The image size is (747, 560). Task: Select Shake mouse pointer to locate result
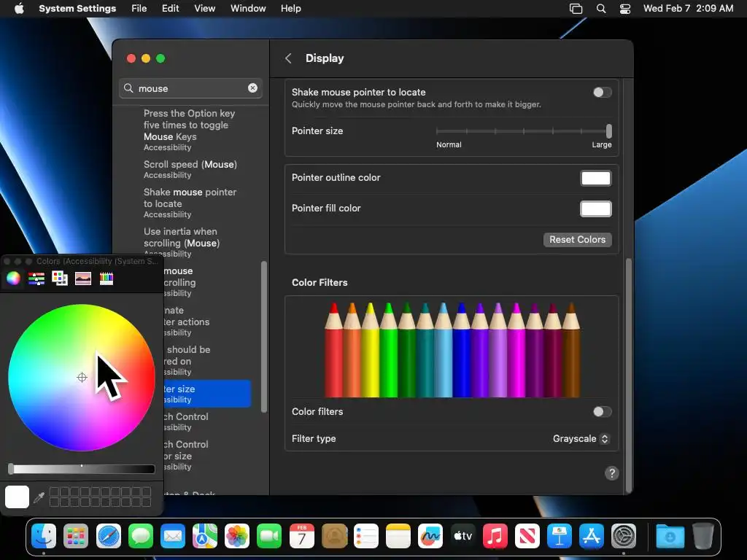tap(190, 203)
